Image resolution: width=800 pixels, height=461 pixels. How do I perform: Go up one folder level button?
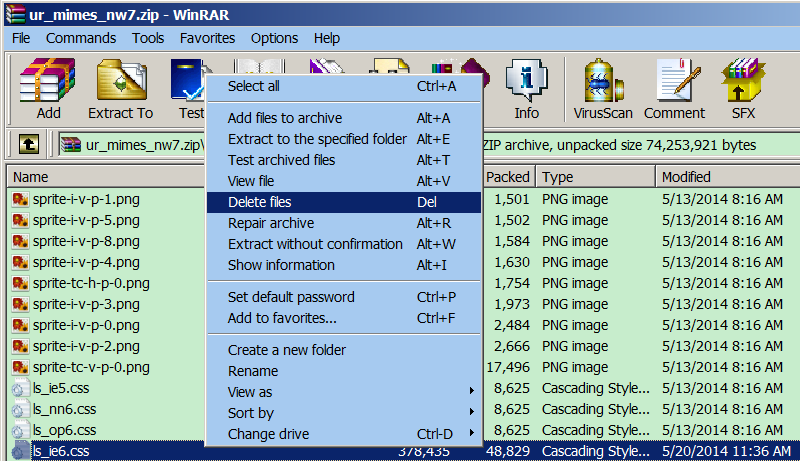29,144
